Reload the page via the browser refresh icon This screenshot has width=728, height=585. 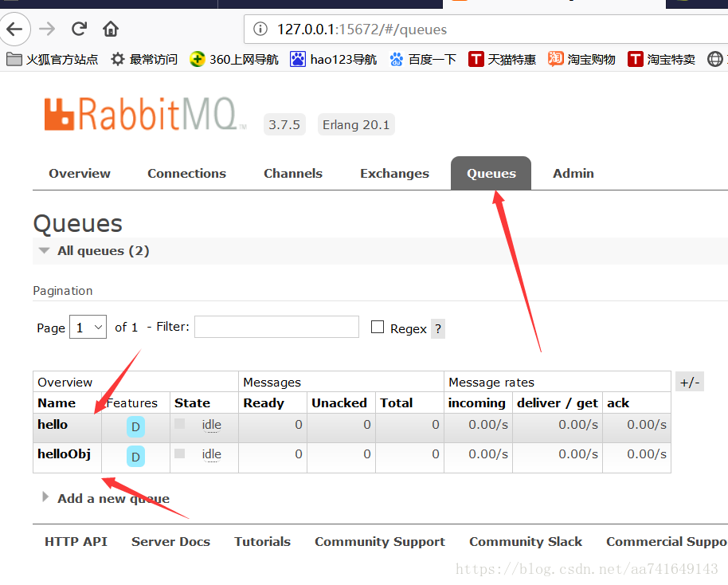click(x=79, y=28)
